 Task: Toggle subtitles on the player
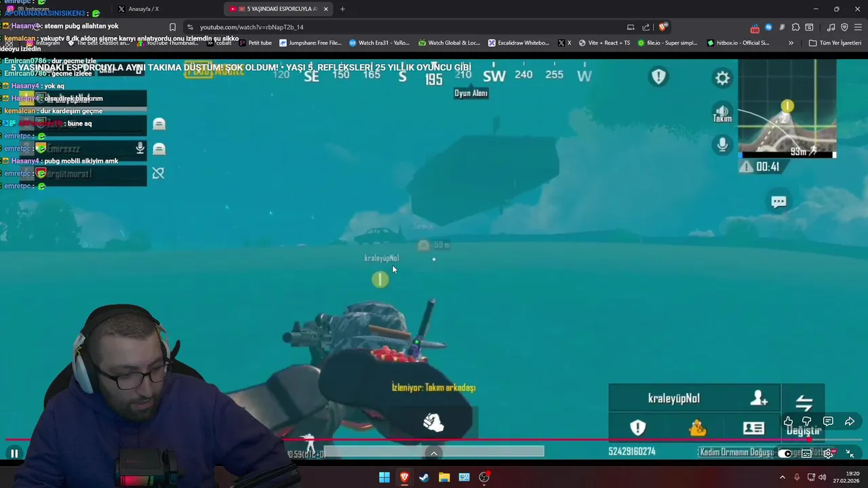[x=807, y=453]
